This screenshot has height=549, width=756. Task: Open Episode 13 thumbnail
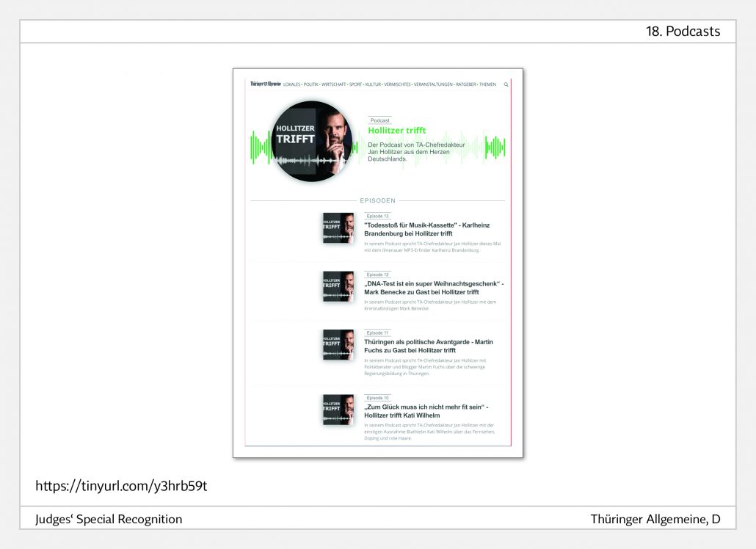pyautogui.click(x=338, y=228)
